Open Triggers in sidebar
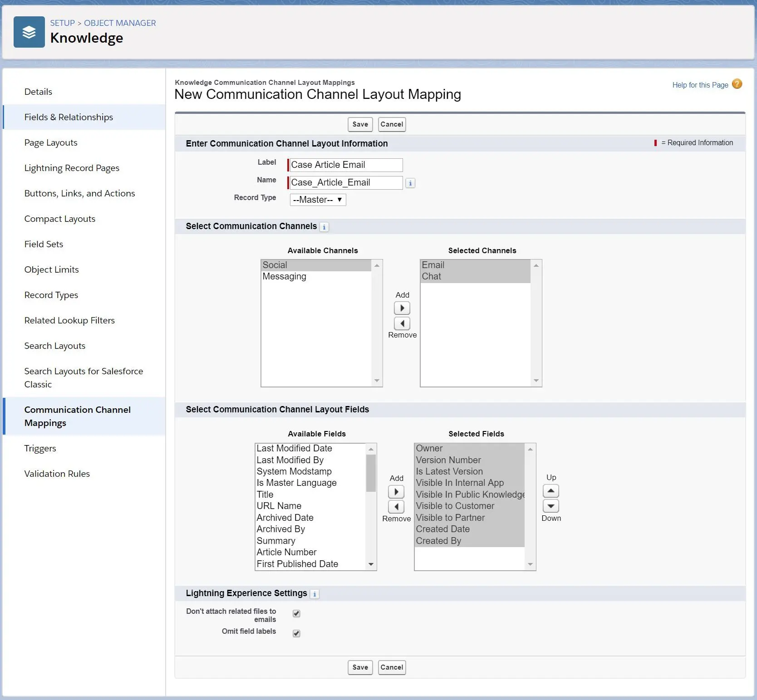This screenshot has height=700, width=757. (x=84, y=448)
